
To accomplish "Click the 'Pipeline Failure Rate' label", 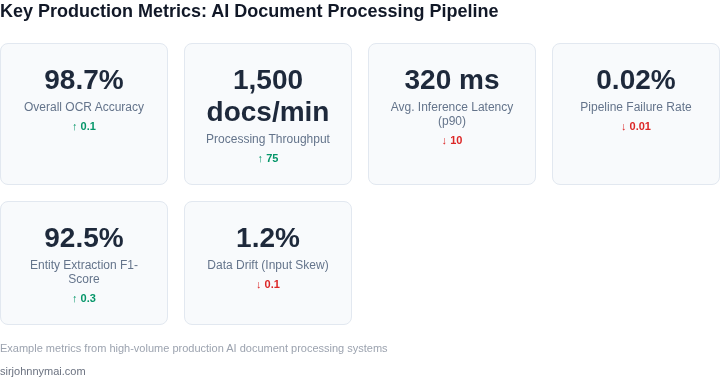I will point(636,107).
